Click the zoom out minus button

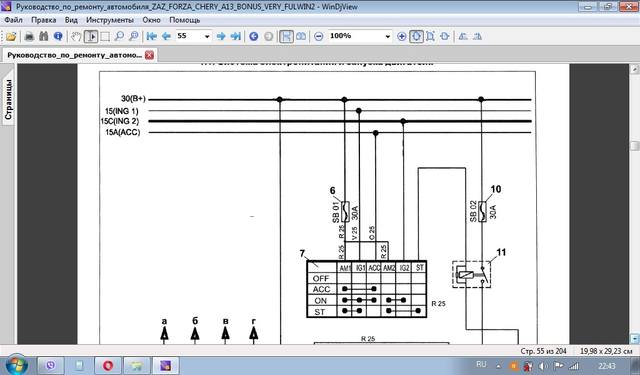pyautogui.click(x=319, y=37)
